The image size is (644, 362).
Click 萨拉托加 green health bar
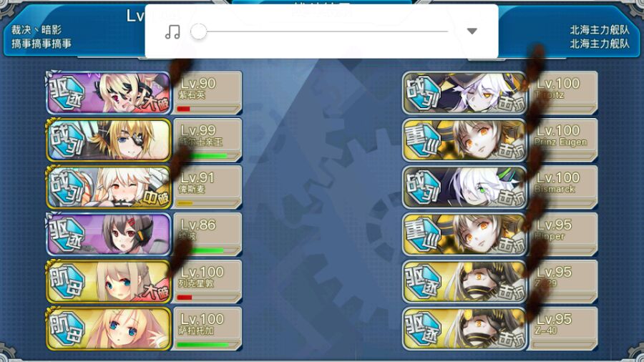point(203,345)
